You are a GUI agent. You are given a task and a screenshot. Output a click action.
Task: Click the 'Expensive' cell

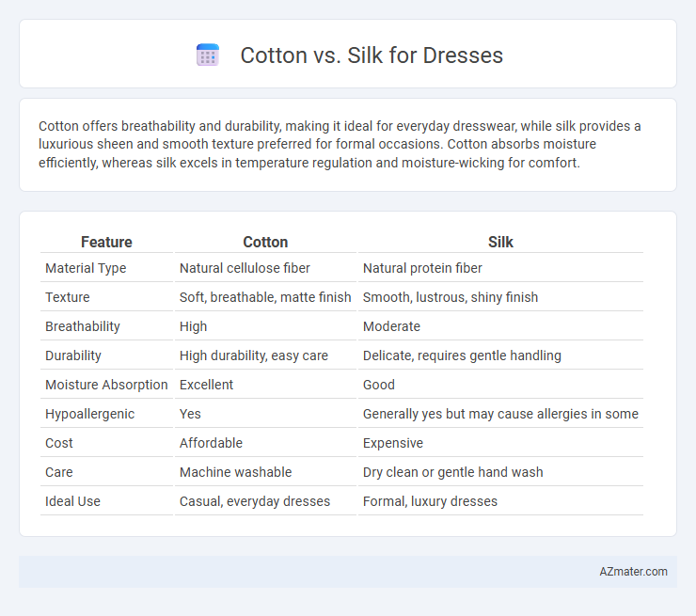(x=393, y=443)
